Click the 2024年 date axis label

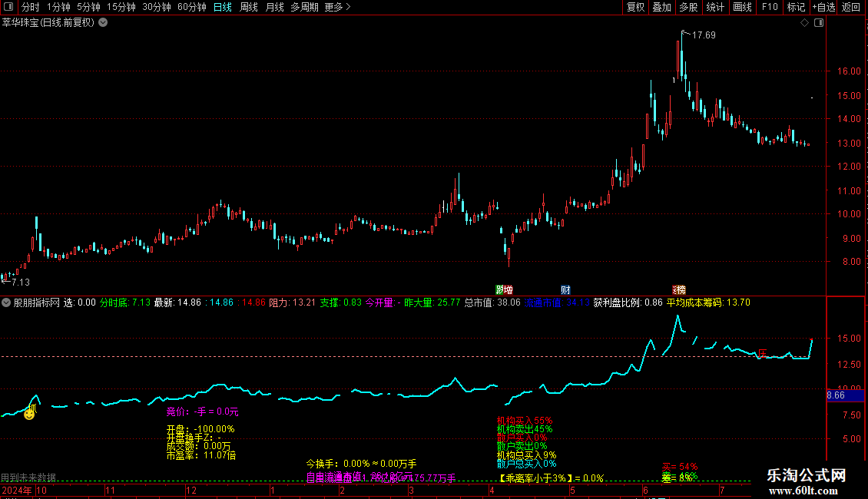coord(17,491)
